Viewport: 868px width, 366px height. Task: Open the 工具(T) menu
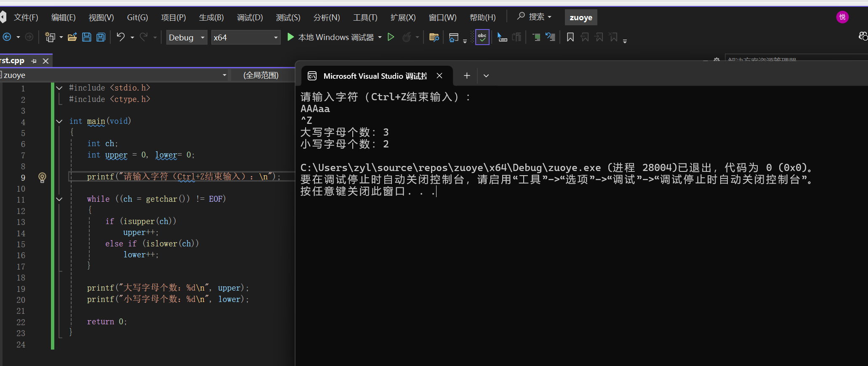pos(365,17)
